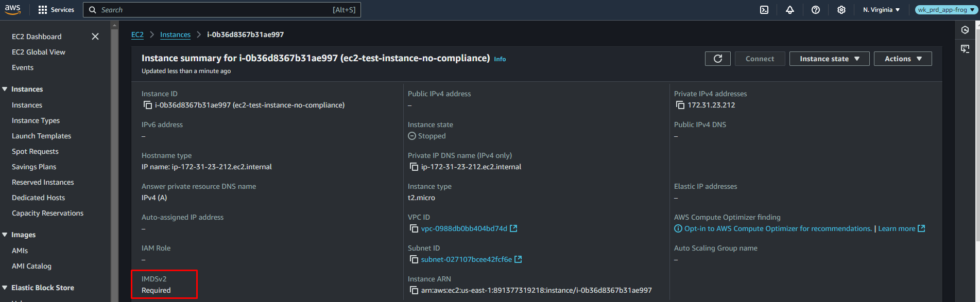Viewport: 980px width, 302px height.
Task: Copy the Private IP DNS name
Action: point(414,167)
